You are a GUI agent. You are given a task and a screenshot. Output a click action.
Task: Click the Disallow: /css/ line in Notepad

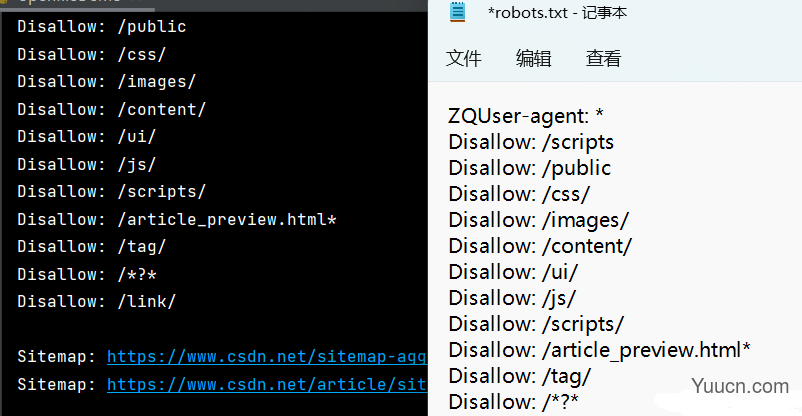click(x=519, y=194)
